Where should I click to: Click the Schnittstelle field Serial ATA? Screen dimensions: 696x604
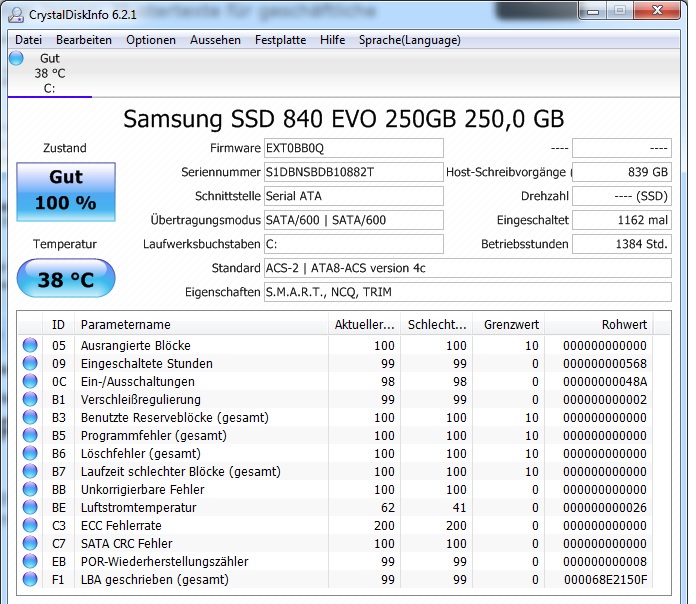point(354,196)
